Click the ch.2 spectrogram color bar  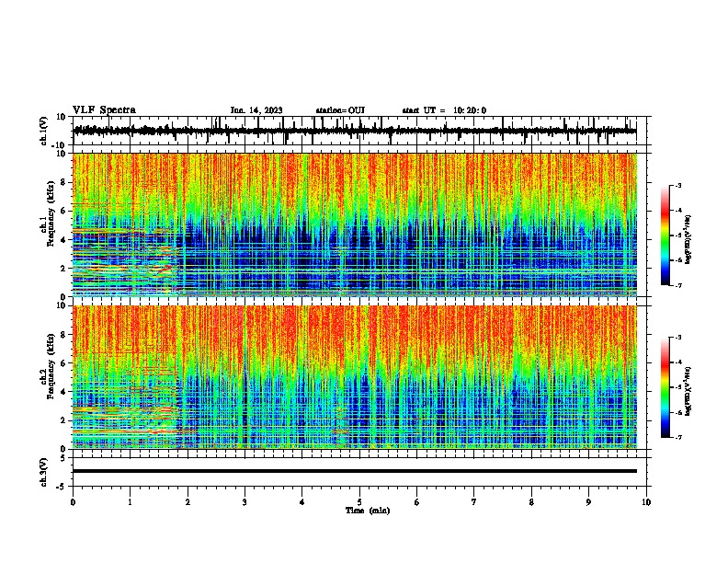click(665, 387)
